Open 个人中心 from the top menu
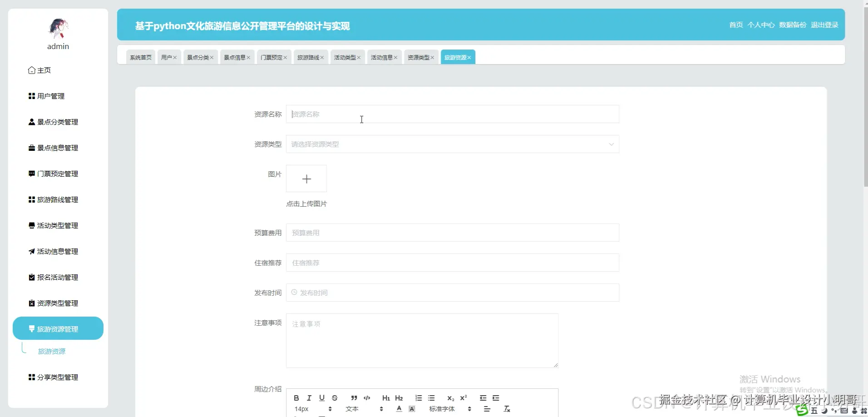Viewport: 868px width, 417px height. point(761,25)
